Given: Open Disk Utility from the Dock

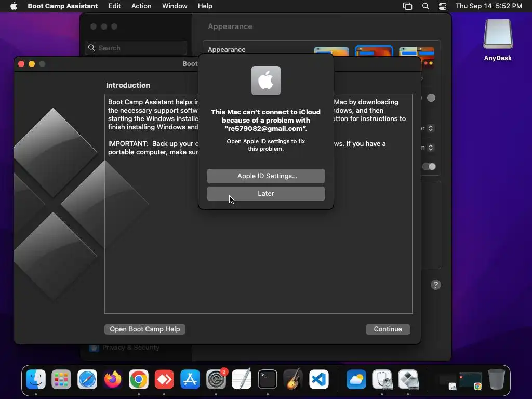Looking at the screenshot, I should click(382, 379).
